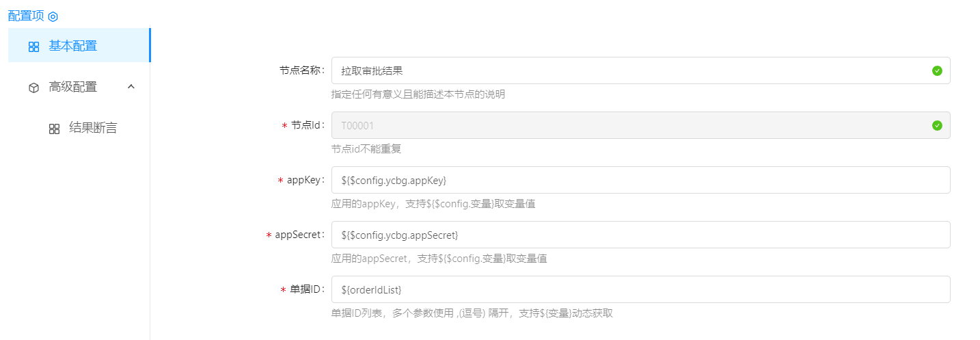Image resolution: width=980 pixels, height=340 pixels.
Task: Click the disabled 节点Id field
Action: coord(629,125)
